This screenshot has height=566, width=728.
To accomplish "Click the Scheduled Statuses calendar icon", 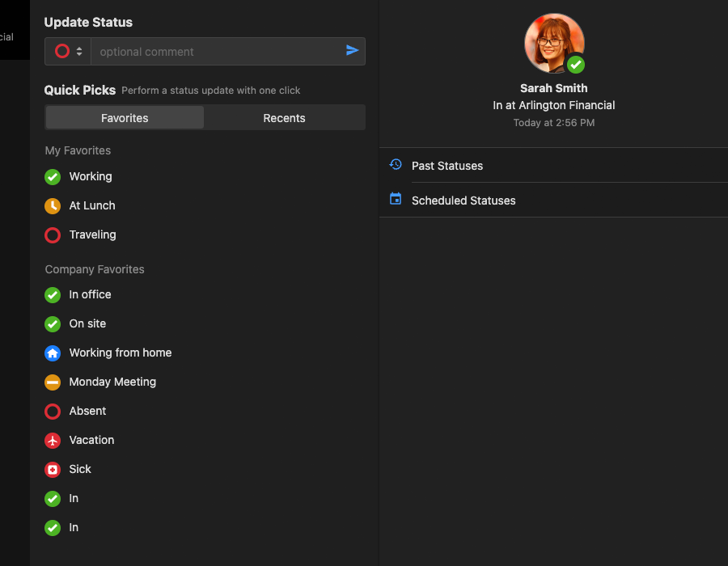I will pos(396,199).
